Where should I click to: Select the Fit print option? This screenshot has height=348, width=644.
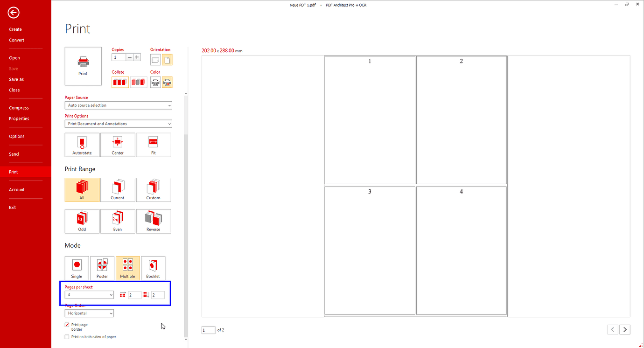pyautogui.click(x=154, y=145)
